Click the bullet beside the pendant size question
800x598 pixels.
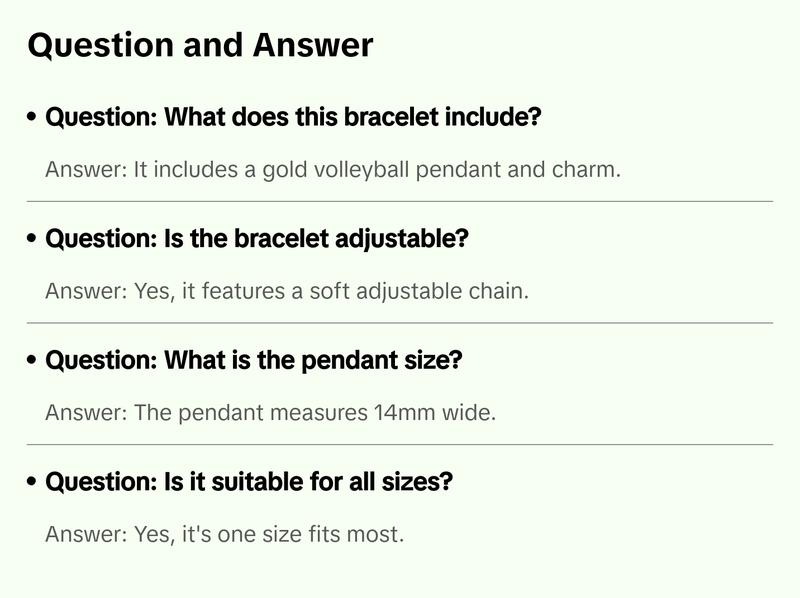(x=33, y=361)
